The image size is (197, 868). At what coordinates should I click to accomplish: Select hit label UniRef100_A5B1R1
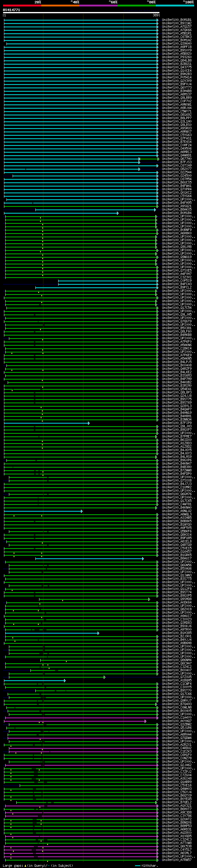click(177, 33)
